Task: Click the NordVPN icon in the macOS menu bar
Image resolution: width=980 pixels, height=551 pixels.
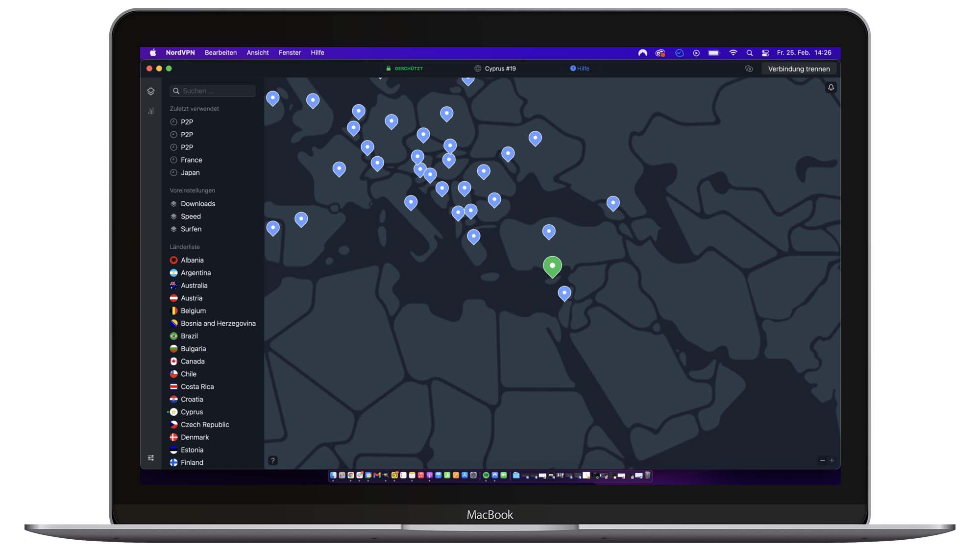Action: [642, 52]
